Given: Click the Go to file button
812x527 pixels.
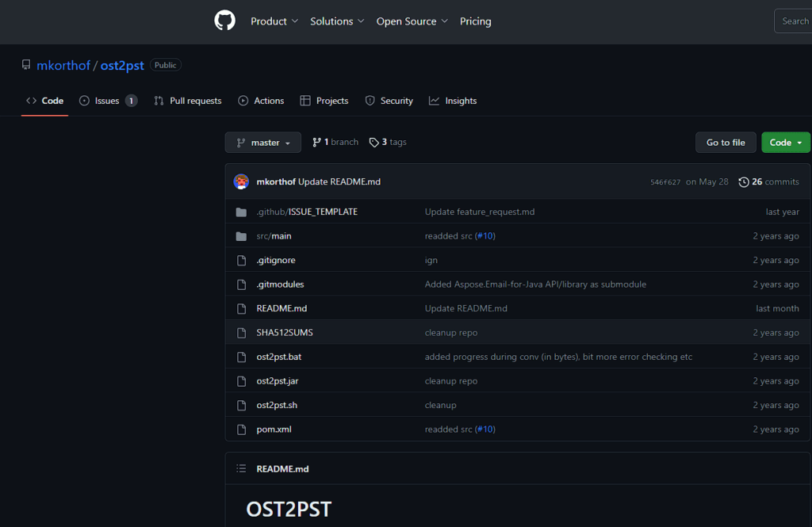Looking at the screenshot, I should (x=725, y=142).
